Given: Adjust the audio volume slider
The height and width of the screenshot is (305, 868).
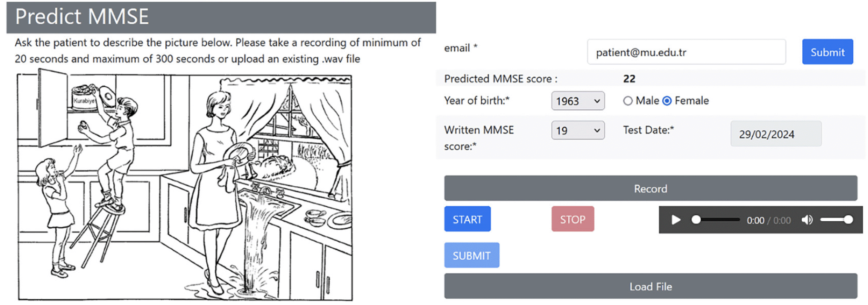Looking at the screenshot, I should tap(836, 220).
